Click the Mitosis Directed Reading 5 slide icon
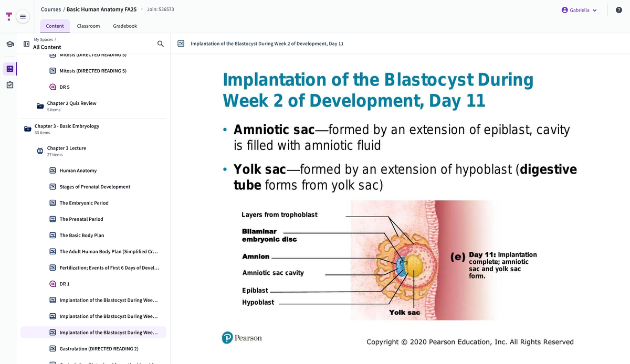 click(52, 71)
